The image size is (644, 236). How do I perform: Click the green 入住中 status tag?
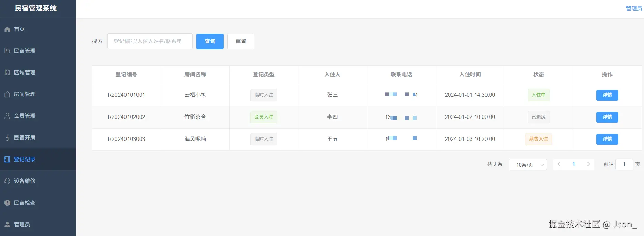click(539, 95)
